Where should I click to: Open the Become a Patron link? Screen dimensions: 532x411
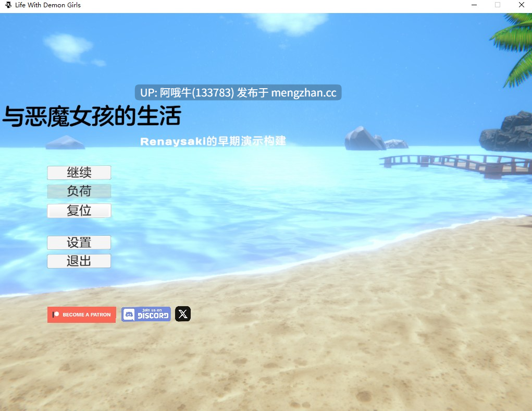click(82, 315)
